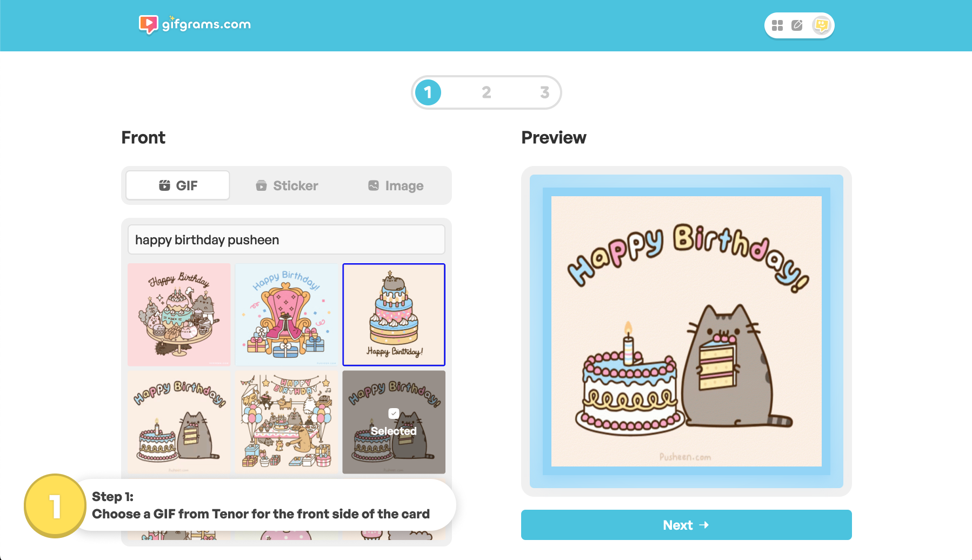This screenshot has width=972, height=560.
Task: Click the Selected checkmark on chosen GIF
Action: pos(394,414)
